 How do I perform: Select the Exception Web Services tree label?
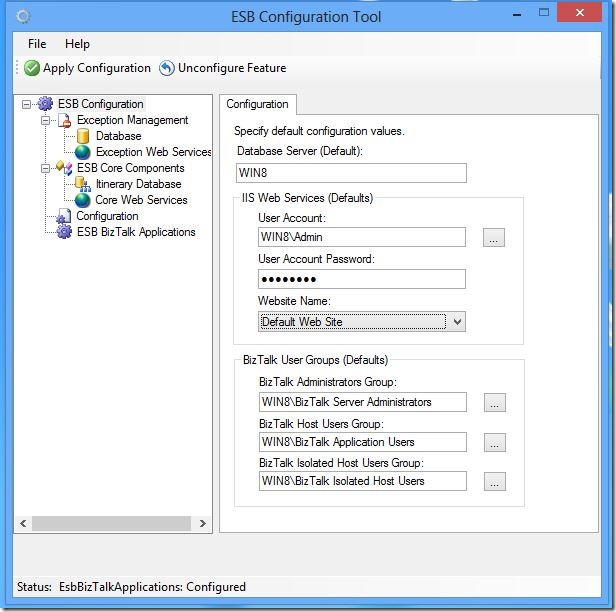click(153, 152)
